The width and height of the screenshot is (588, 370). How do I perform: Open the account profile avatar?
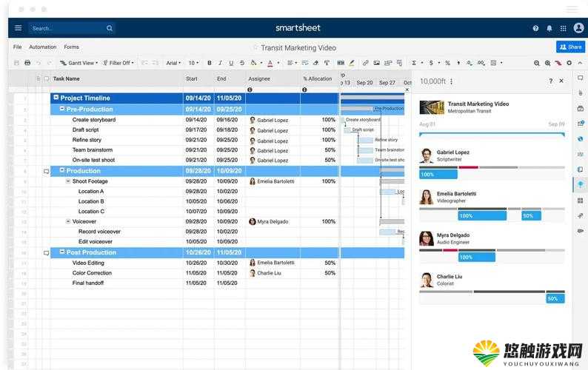click(x=578, y=27)
